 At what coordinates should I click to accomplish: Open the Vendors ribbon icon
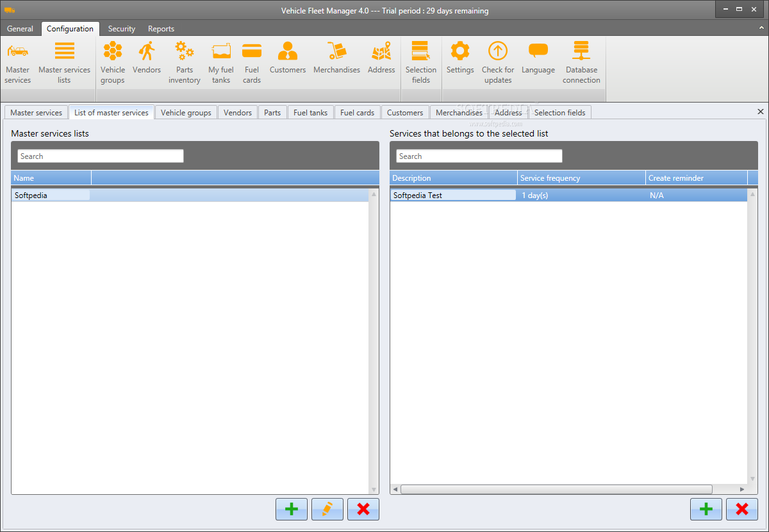point(147,58)
